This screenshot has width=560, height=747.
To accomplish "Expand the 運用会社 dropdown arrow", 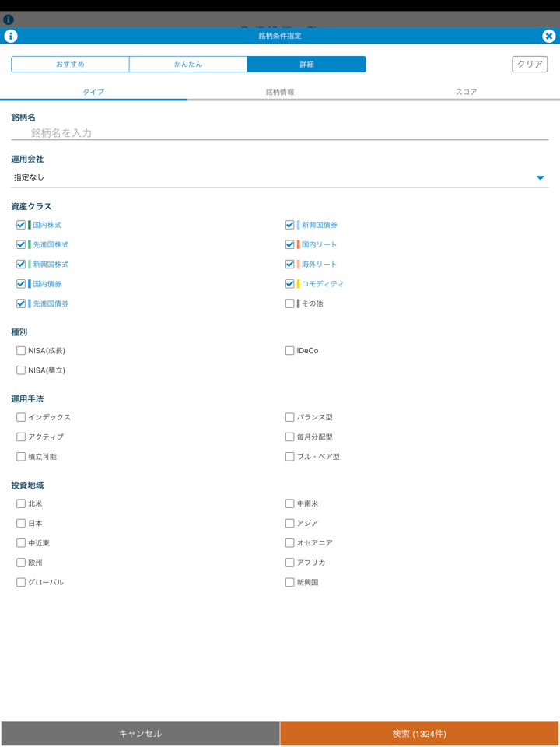I will pyautogui.click(x=540, y=178).
